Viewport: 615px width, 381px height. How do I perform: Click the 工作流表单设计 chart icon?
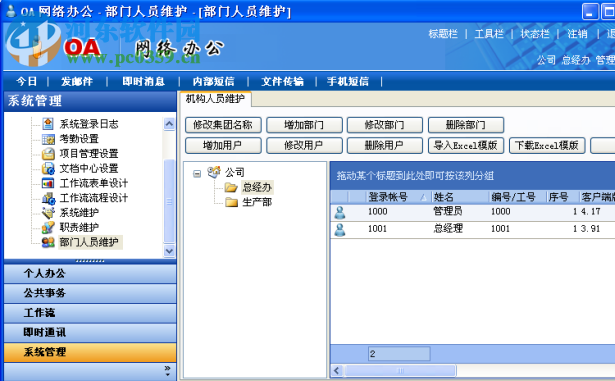click(x=48, y=183)
